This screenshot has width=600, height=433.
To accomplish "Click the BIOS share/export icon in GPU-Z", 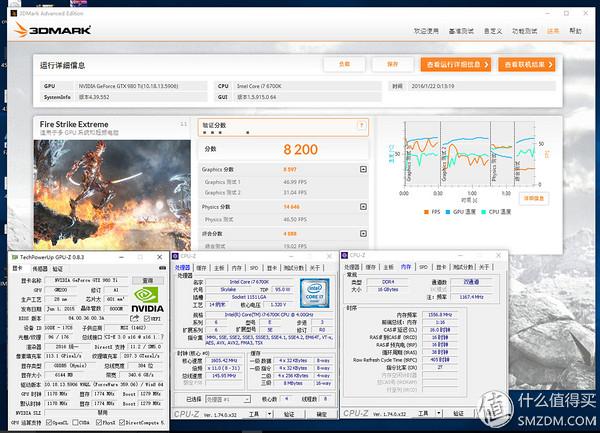I will click(134, 318).
